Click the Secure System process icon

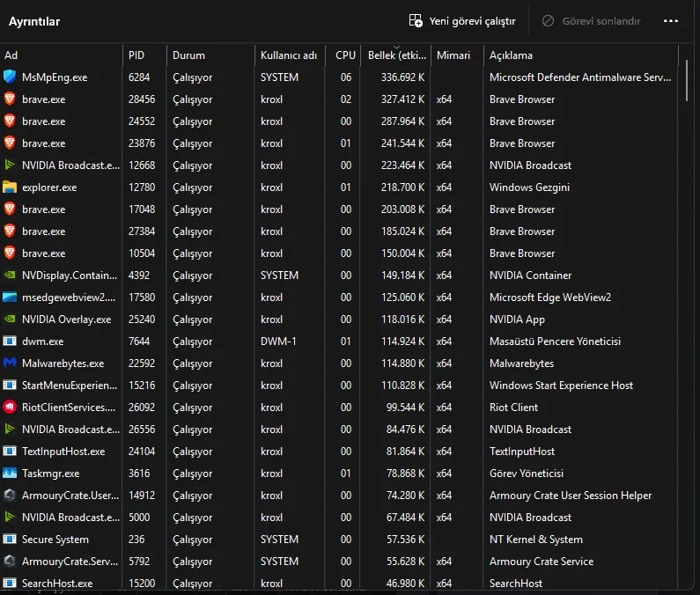[10, 539]
